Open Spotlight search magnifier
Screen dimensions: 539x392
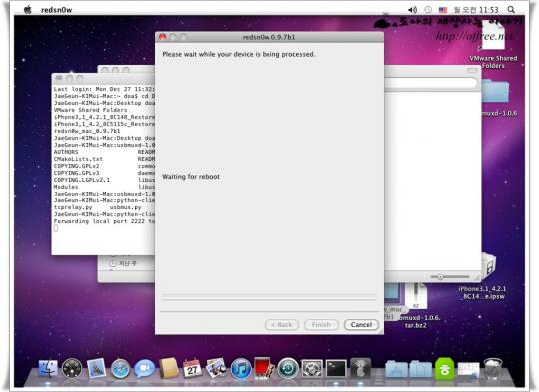[511, 10]
